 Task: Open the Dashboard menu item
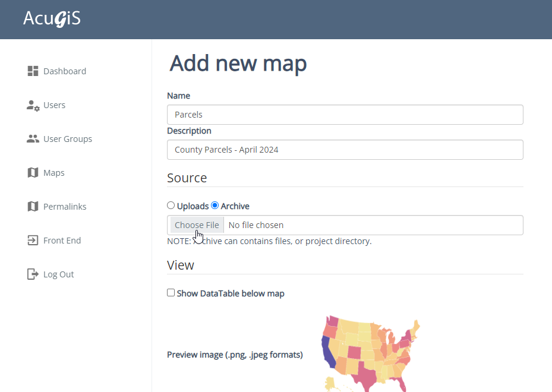(x=65, y=71)
